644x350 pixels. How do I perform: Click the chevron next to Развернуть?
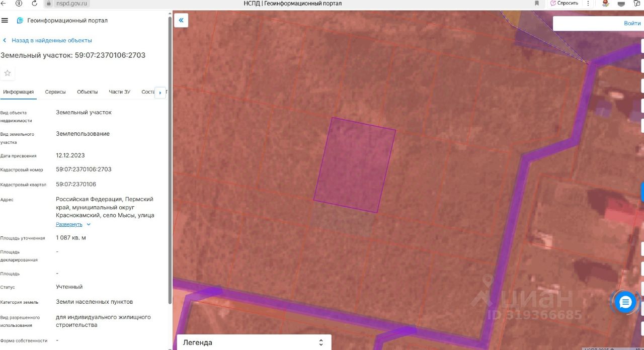(89, 224)
